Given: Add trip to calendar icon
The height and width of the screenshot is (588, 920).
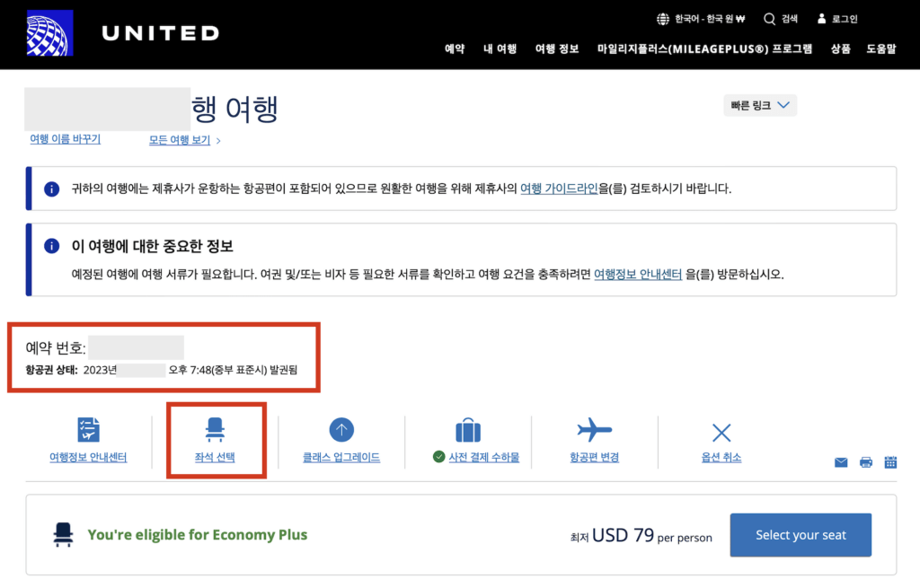Looking at the screenshot, I should 890,462.
